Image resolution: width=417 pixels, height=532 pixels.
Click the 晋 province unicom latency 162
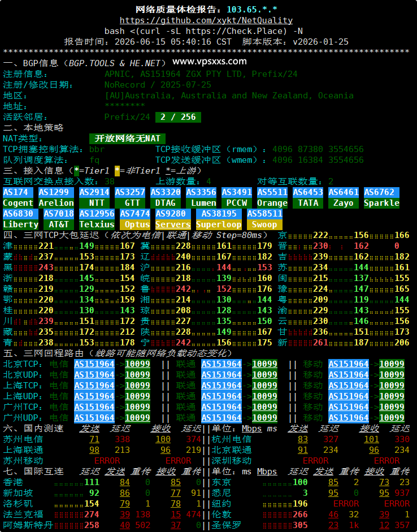tap(361, 246)
